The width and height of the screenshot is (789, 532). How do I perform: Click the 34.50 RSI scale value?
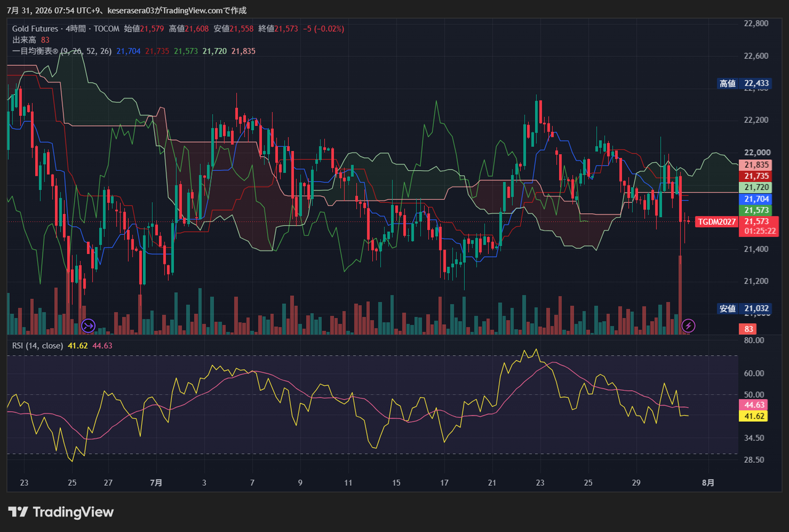(x=754, y=438)
